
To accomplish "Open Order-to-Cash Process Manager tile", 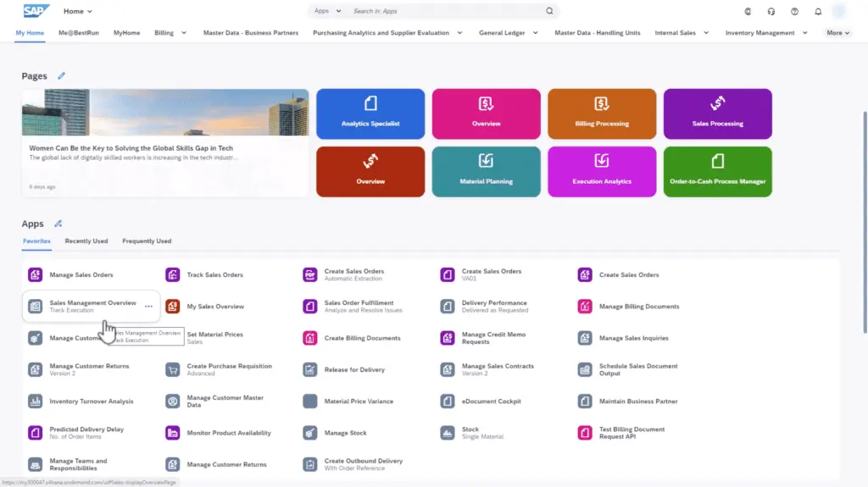I will (717, 172).
